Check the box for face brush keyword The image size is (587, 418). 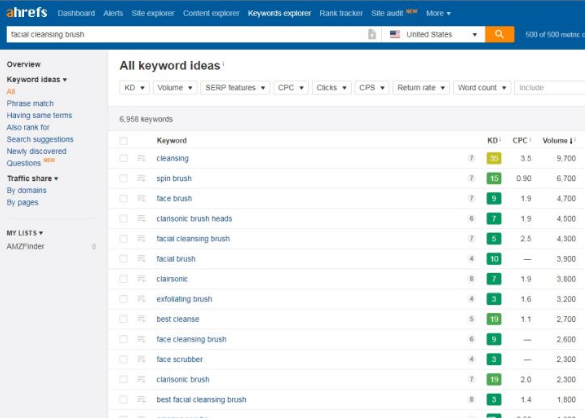tap(124, 198)
